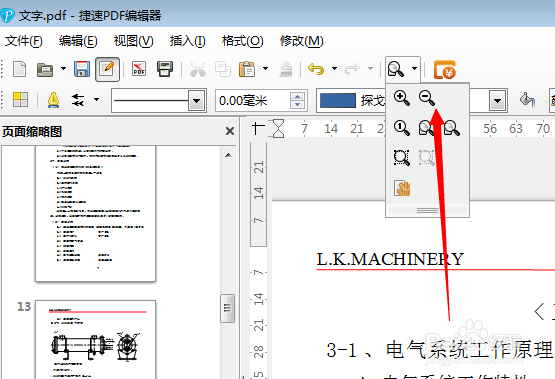
Task: Decrease line width with down stepper
Action: click(297, 105)
